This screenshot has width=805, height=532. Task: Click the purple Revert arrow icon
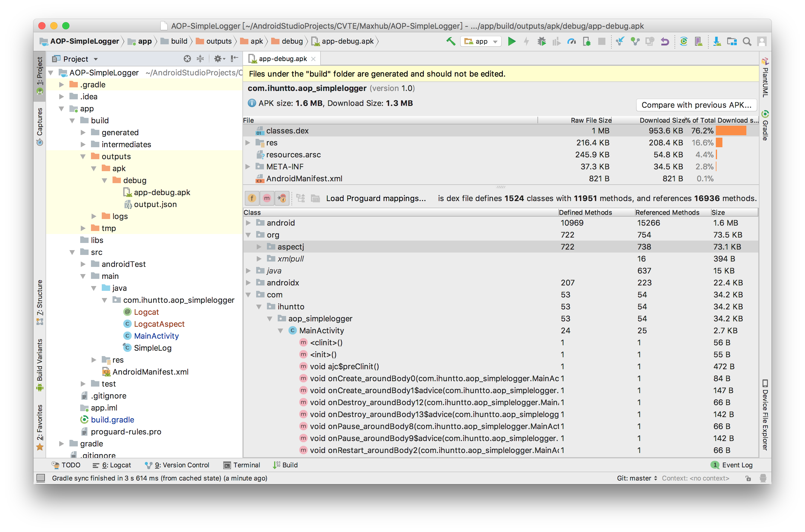665,41
